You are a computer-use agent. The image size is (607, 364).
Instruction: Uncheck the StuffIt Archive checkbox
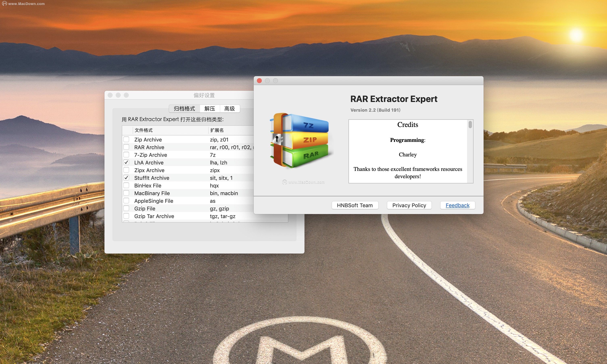(126, 178)
